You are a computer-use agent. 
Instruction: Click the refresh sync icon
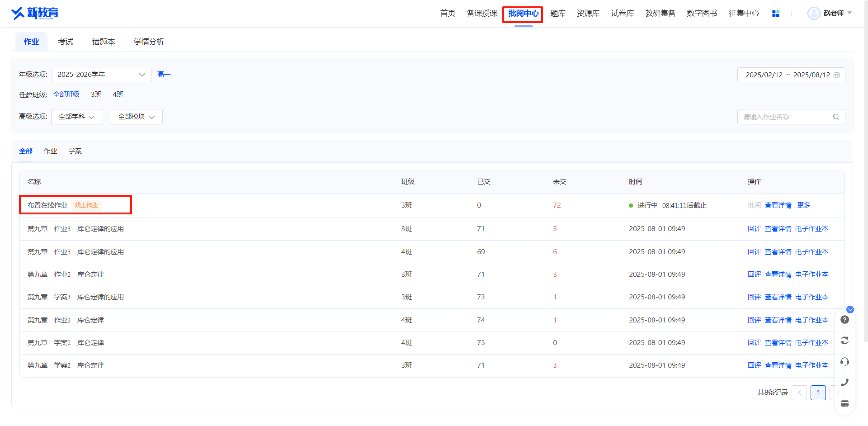point(844,341)
